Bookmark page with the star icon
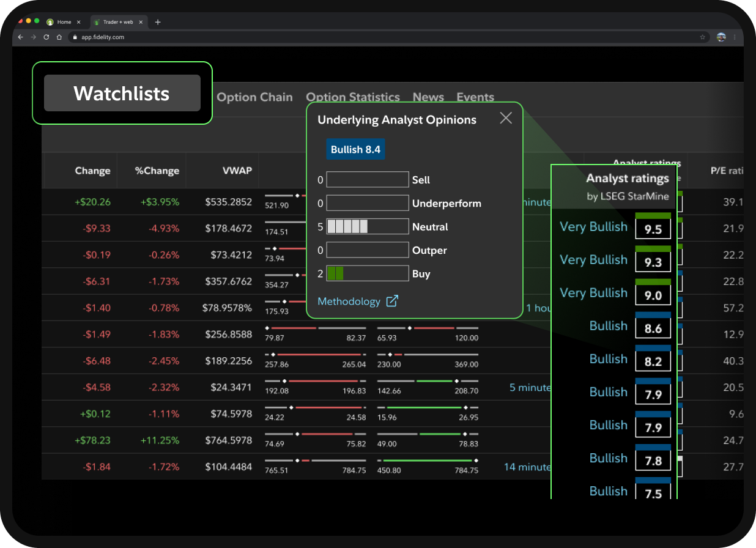 point(703,37)
